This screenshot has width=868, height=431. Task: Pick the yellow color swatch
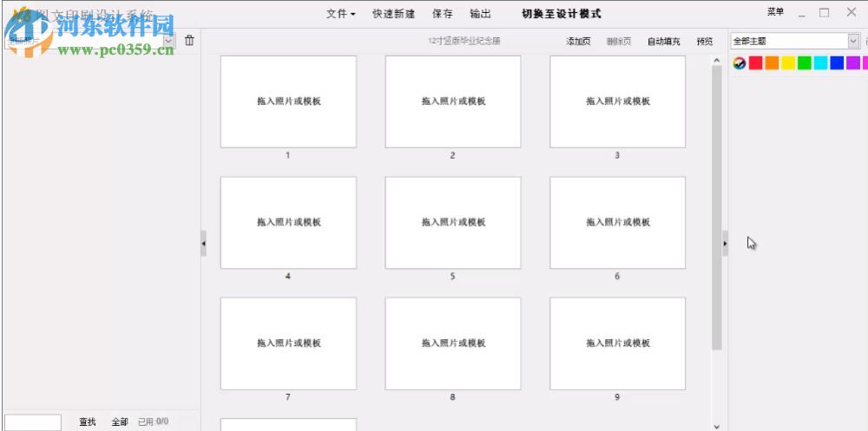pos(788,63)
